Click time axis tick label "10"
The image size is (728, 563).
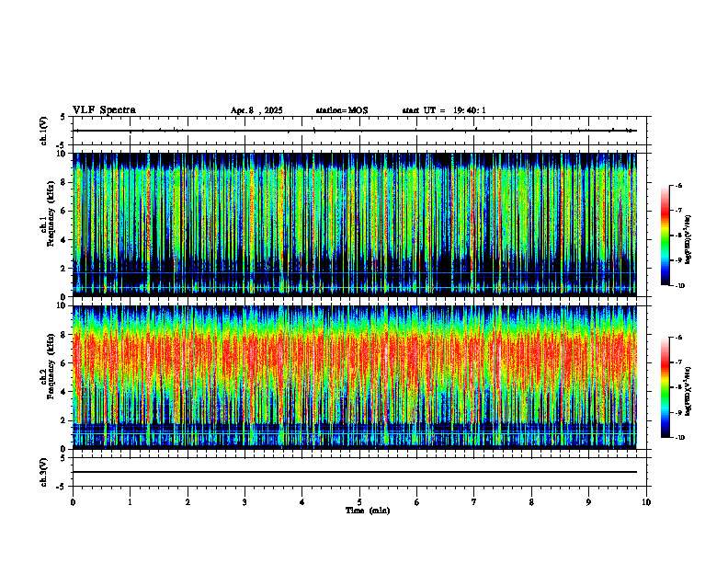click(x=646, y=502)
